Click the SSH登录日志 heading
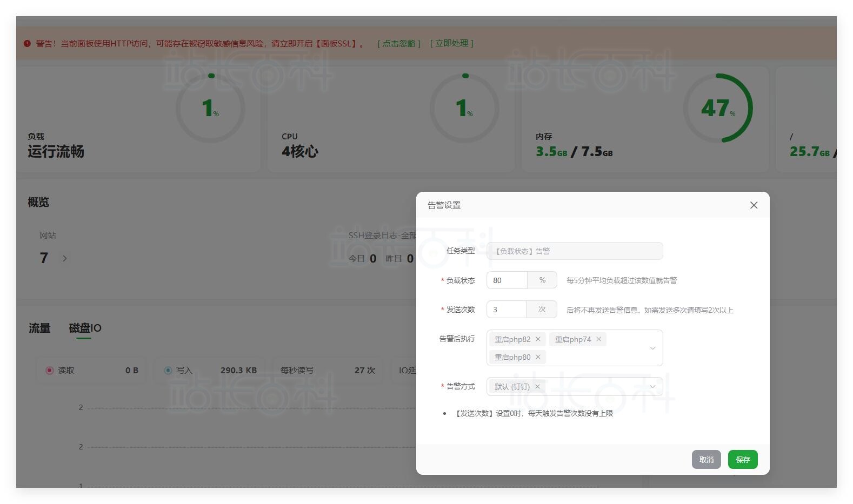Screen dimensions: 853x504 click(x=382, y=236)
